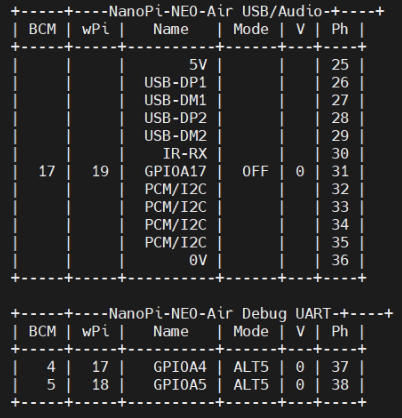402x418 pixels.
Task: Click the wPi value 19 in the USB/Audio table
Action: click(x=100, y=171)
